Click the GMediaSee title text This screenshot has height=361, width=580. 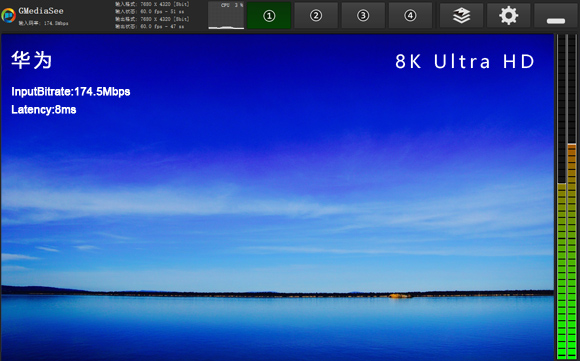41,11
